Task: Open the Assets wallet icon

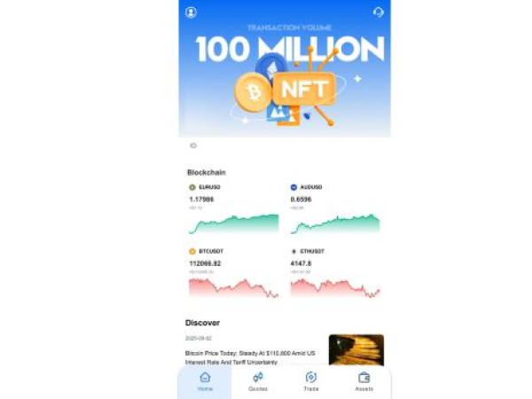Action: pyautogui.click(x=364, y=378)
